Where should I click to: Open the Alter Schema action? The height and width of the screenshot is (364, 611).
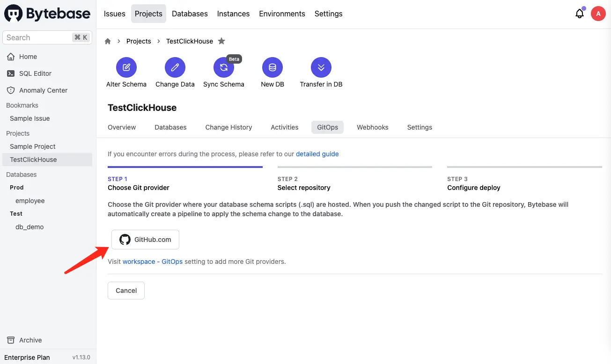click(126, 71)
